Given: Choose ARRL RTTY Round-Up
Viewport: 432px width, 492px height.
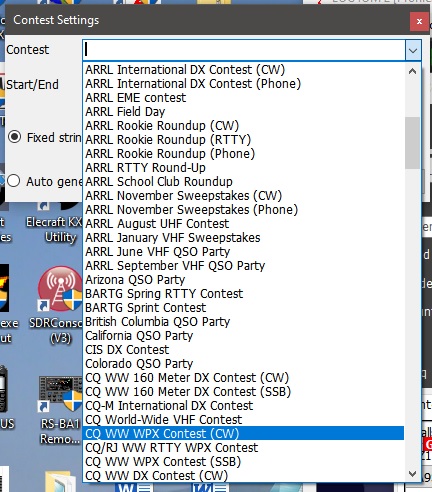Looking at the screenshot, I should (243, 168).
